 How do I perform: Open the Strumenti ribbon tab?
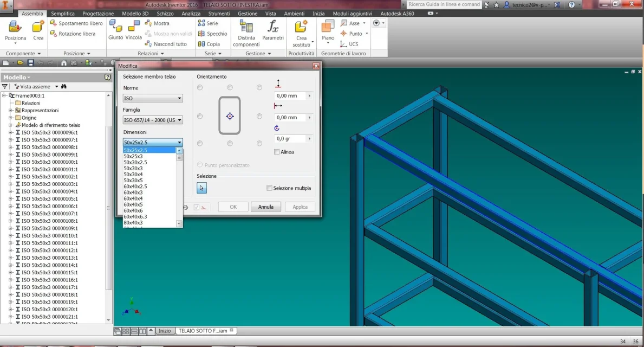tap(219, 14)
